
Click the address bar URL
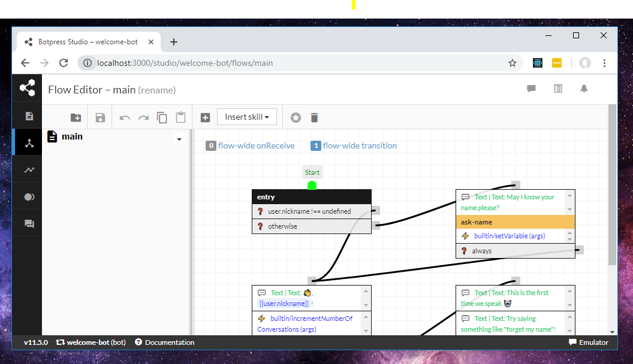[x=185, y=63]
